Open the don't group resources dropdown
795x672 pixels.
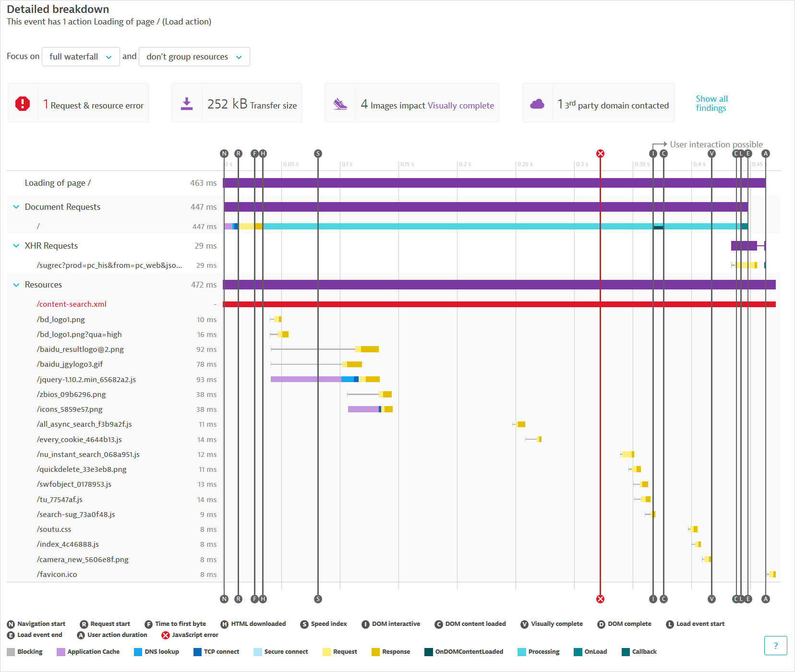[x=194, y=57]
